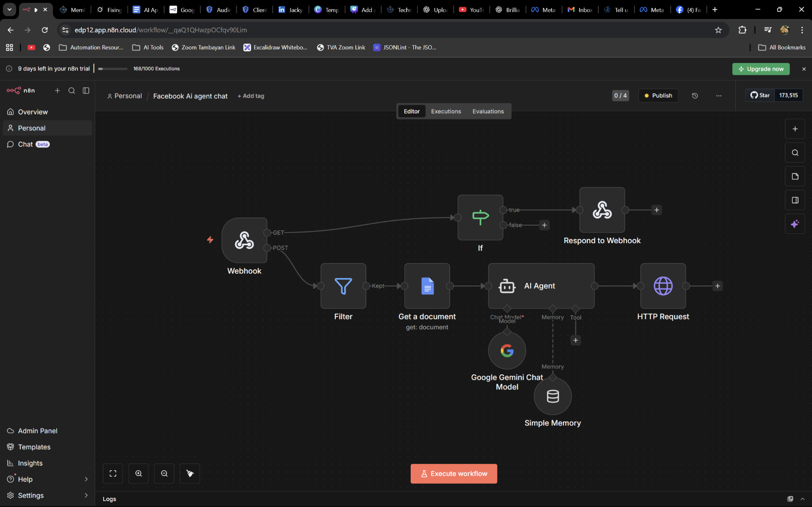Open Chrome's three-dot menu
This screenshot has width=812, height=507.
802,30
